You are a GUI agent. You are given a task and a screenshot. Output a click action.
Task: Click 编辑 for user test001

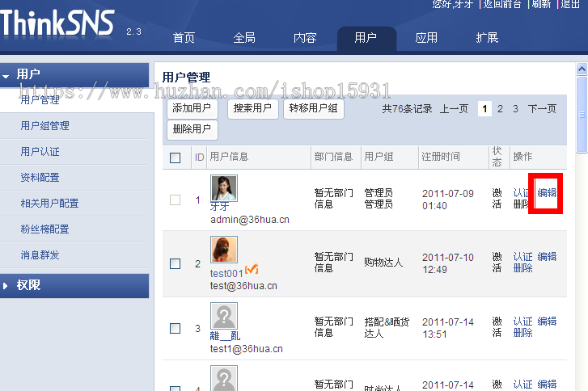point(547,257)
